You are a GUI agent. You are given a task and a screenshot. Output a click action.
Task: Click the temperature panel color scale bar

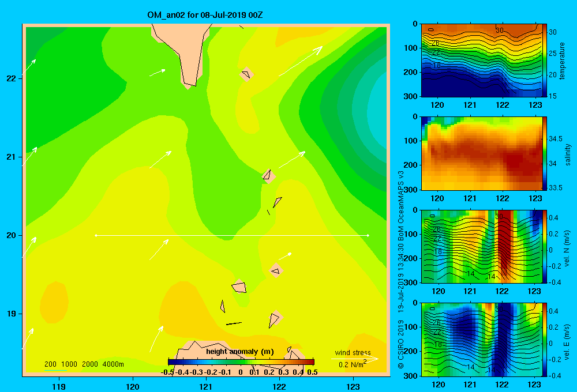click(545, 61)
